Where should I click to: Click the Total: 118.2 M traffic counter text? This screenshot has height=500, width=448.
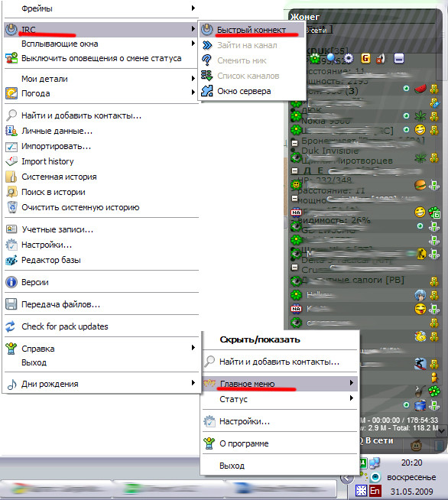pos(416,428)
